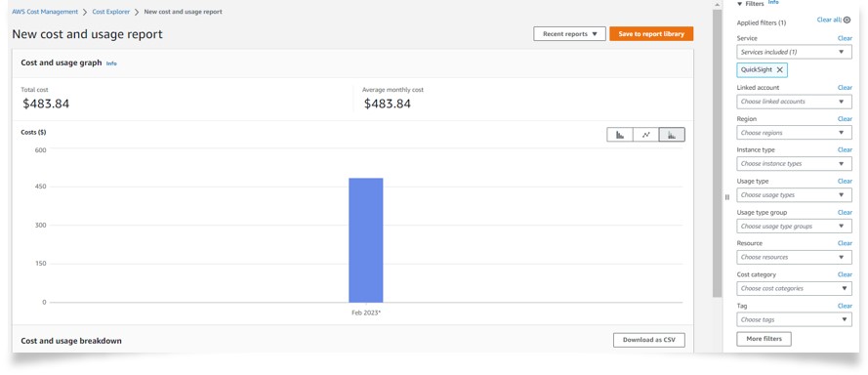Viewport: 868px width, 375px height.
Task: Navigate to AWS Cost Management breadcrumb
Action: [45, 12]
